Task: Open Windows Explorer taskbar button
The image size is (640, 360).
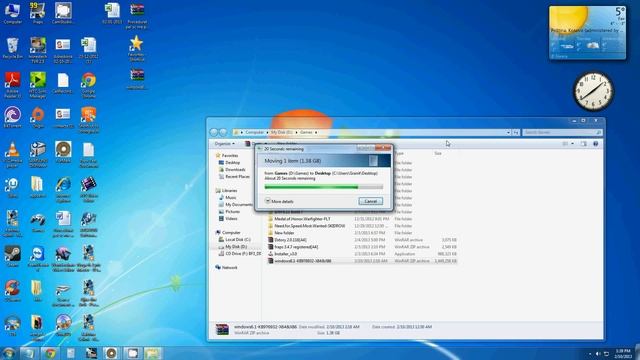Action: tap(152, 353)
